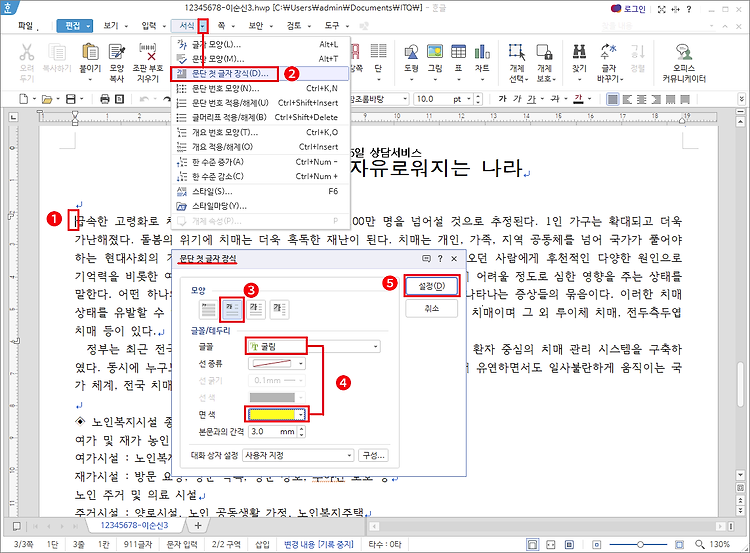Select the Copy Format (모양 복사) icon
Image resolution: width=750 pixels, height=553 pixels.
click(117, 52)
